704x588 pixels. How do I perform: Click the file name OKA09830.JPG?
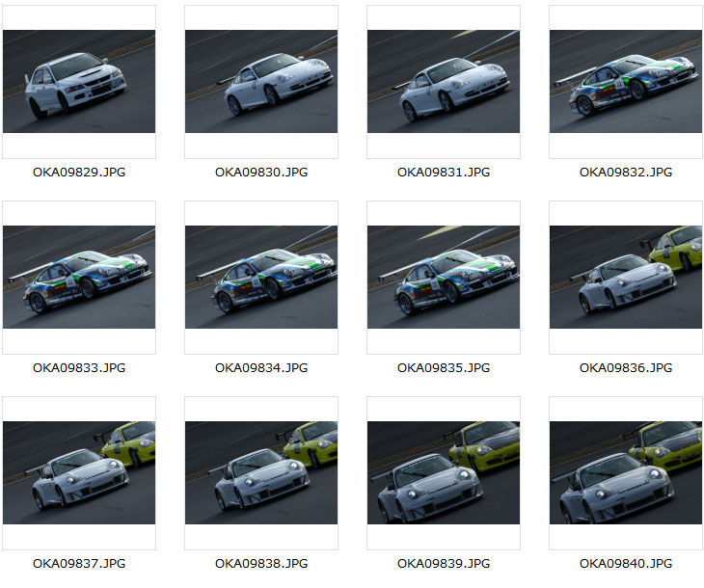click(261, 173)
